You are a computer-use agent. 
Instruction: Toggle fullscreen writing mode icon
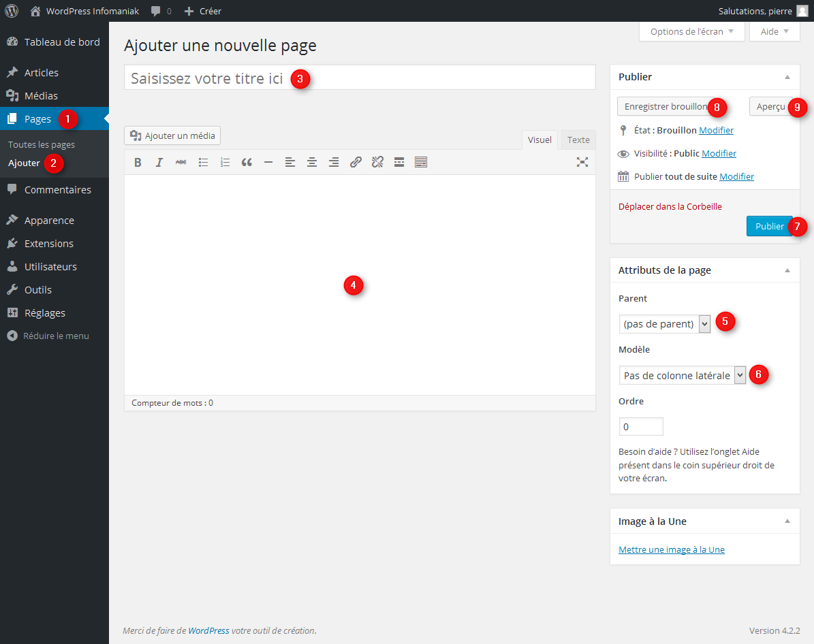point(582,162)
